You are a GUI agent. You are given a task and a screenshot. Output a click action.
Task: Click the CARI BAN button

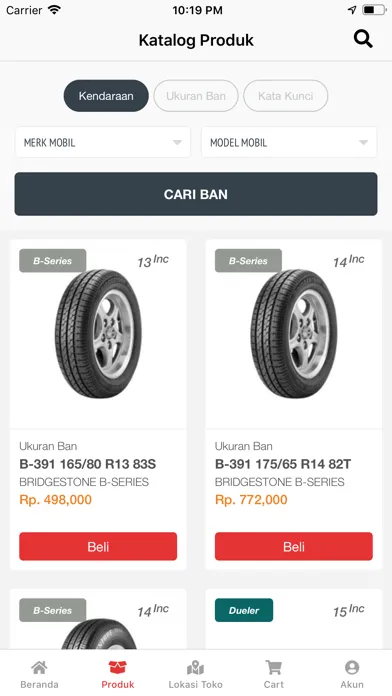point(196,194)
